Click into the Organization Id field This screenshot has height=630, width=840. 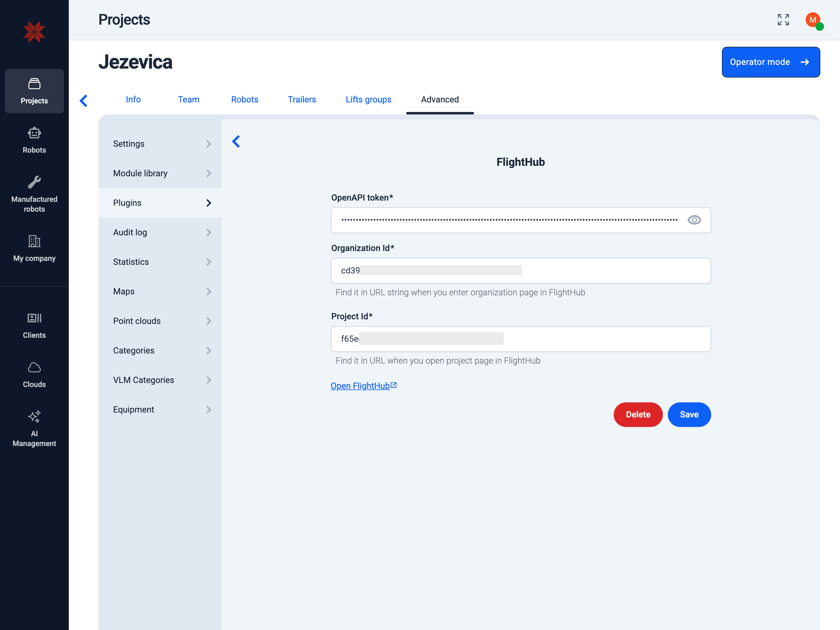click(x=521, y=270)
